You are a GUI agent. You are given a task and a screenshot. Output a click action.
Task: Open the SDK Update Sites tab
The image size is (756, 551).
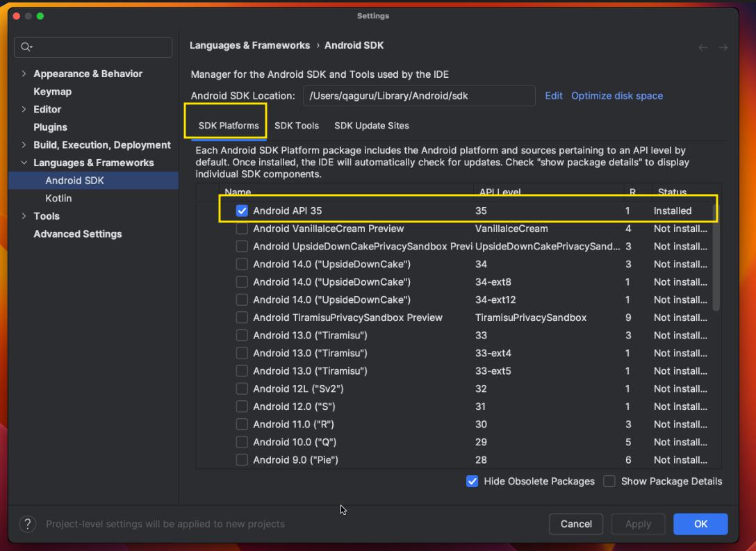[372, 126]
